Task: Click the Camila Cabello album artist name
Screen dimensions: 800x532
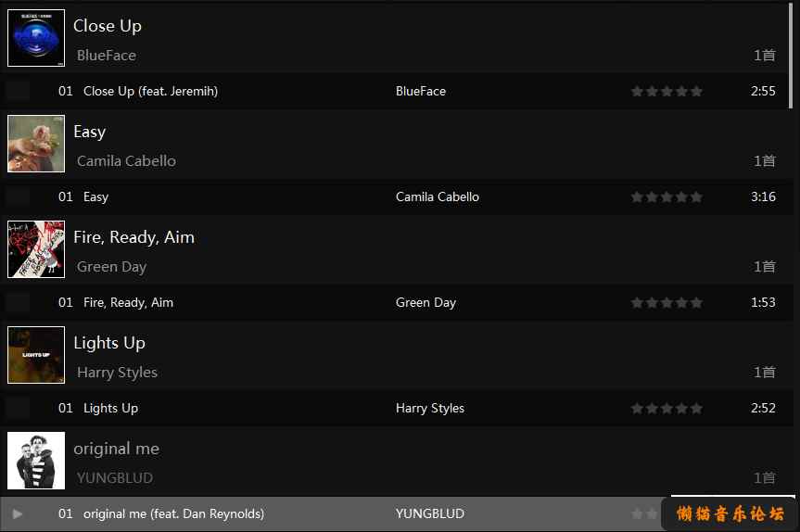Action: (126, 161)
